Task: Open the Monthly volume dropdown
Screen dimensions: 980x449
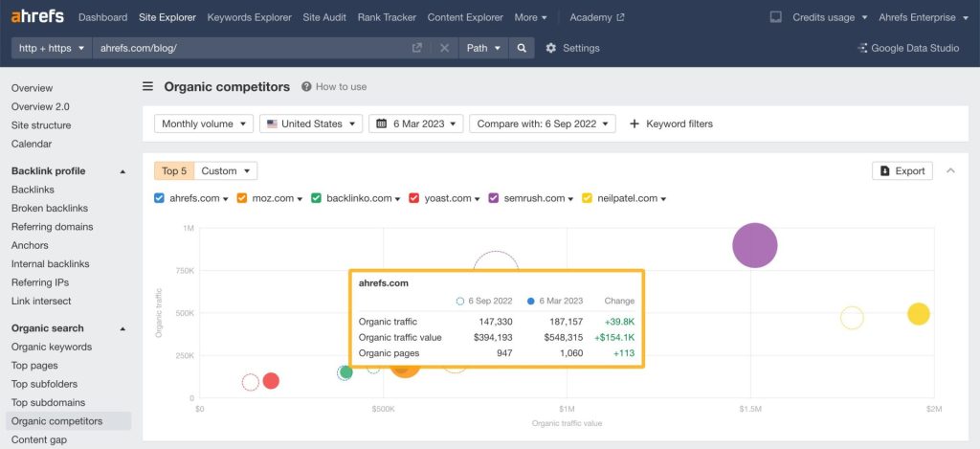Action: coord(204,123)
